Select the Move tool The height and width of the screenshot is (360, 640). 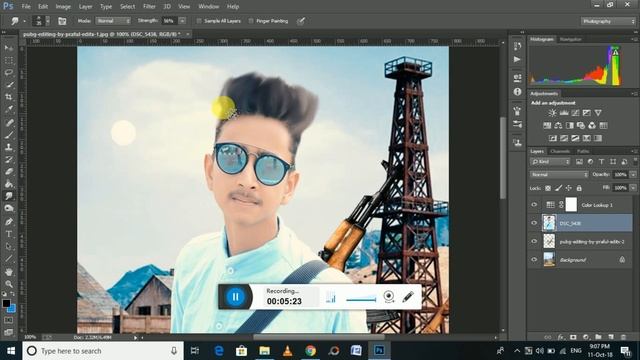pyautogui.click(x=9, y=48)
